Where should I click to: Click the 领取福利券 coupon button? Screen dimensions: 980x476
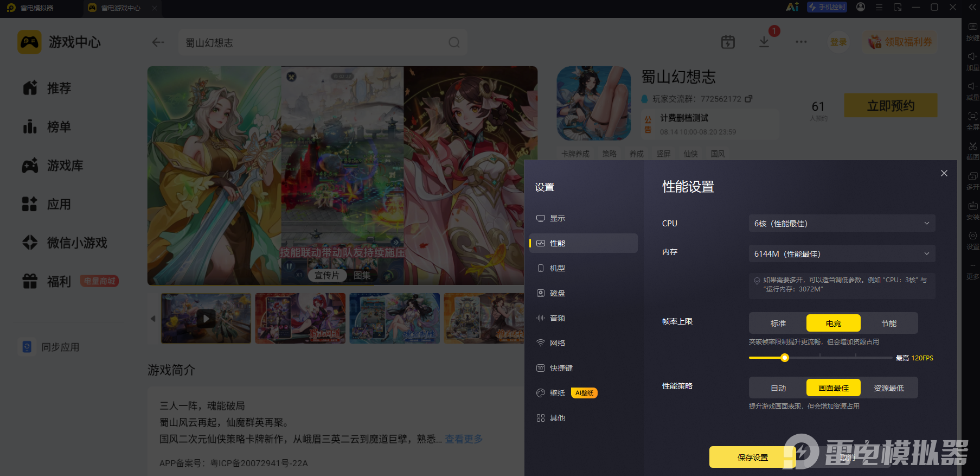click(900, 42)
